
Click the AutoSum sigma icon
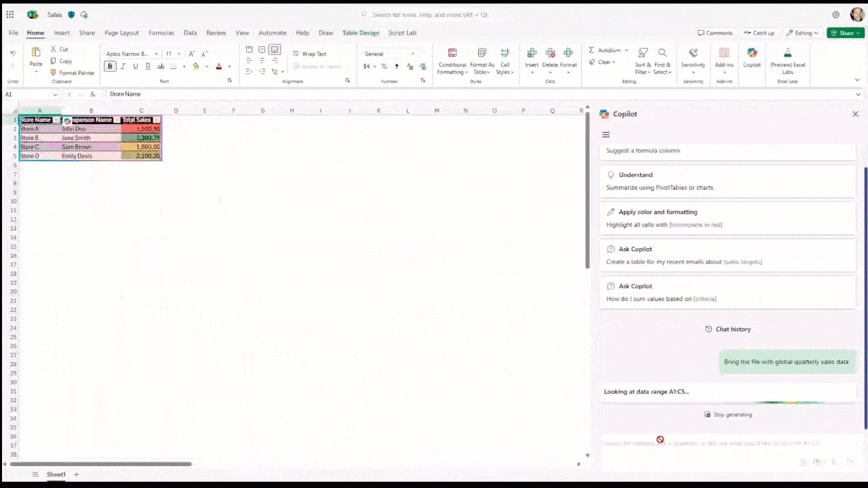592,50
